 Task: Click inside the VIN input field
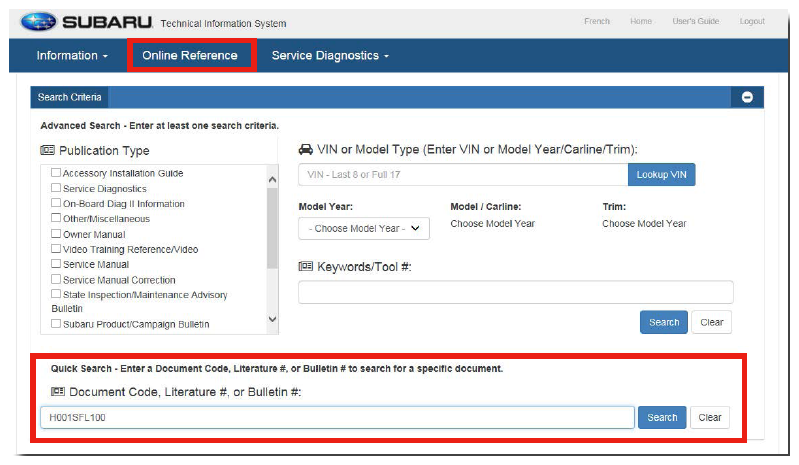[x=463, y=175]
